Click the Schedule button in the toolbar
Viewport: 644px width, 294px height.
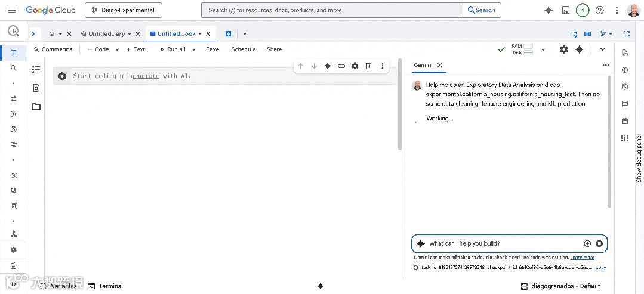coord(243,49)
